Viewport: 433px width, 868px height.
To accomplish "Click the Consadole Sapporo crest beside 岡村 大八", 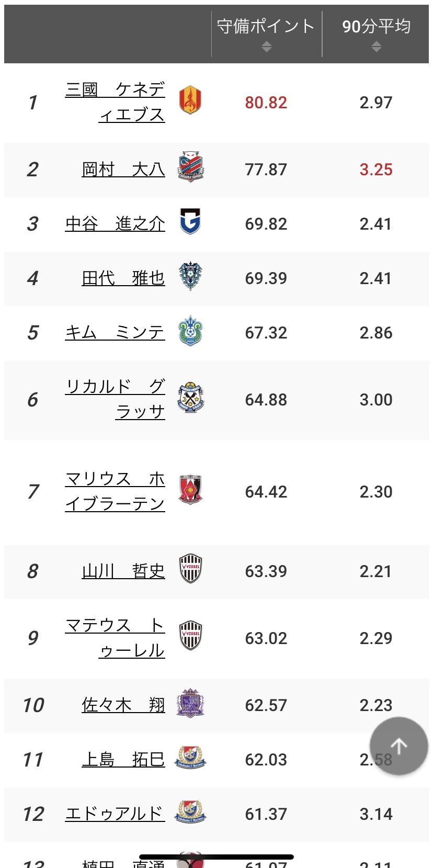I will (x=190, y=167).
